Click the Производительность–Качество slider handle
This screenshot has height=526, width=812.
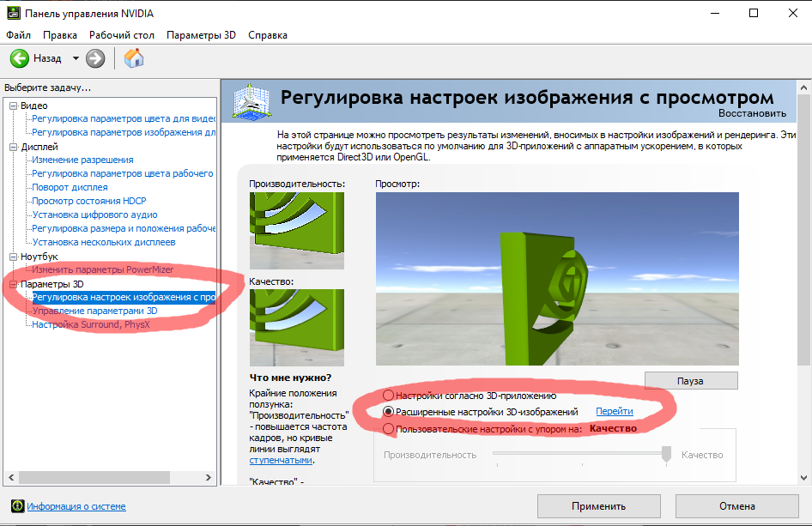coord(666,454)
